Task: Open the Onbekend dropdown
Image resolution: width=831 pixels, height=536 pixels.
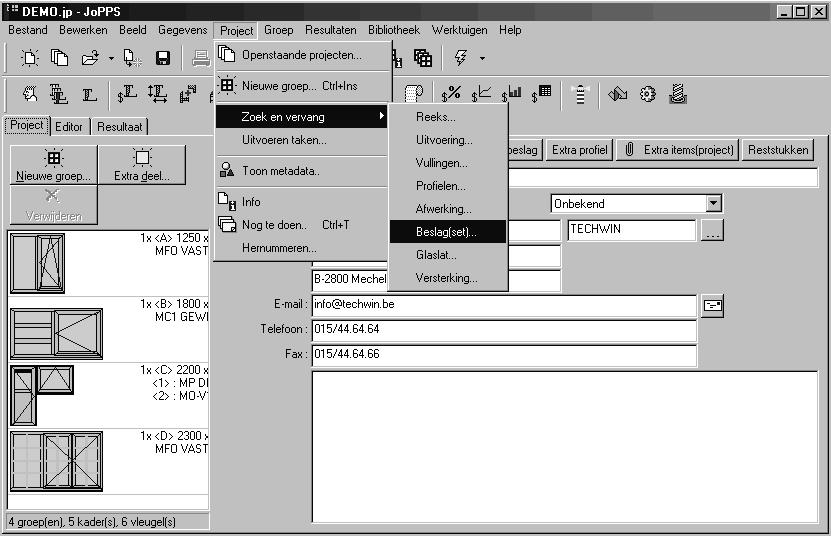Action: (x=713, y=204)
